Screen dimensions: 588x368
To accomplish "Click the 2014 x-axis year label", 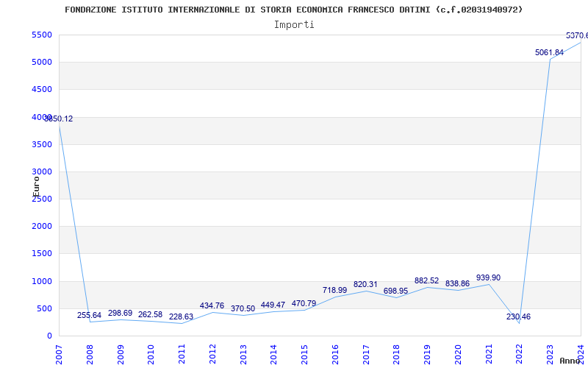I will [273, 355].
